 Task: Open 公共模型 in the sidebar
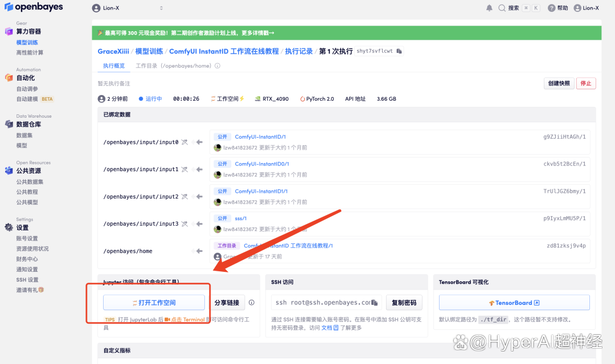coord(27,202)
